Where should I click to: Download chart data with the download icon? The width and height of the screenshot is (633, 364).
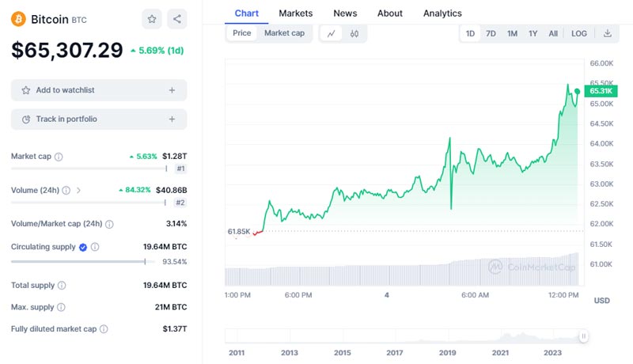[x=607, y=33]
